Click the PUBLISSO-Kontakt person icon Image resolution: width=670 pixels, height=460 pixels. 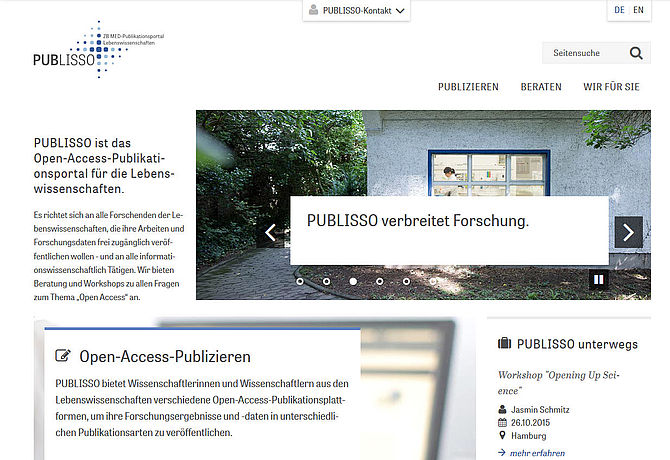(x=314, y=11)
